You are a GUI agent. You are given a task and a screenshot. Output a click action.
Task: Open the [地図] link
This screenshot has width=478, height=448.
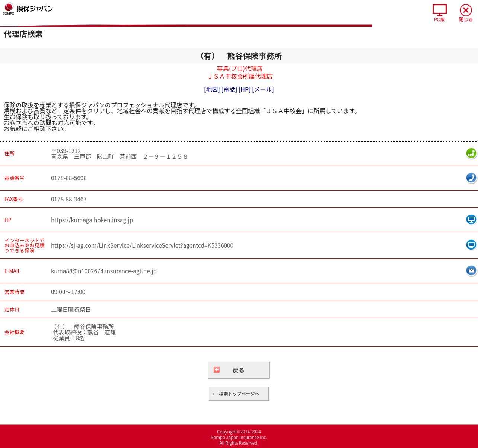pos(212,89)
